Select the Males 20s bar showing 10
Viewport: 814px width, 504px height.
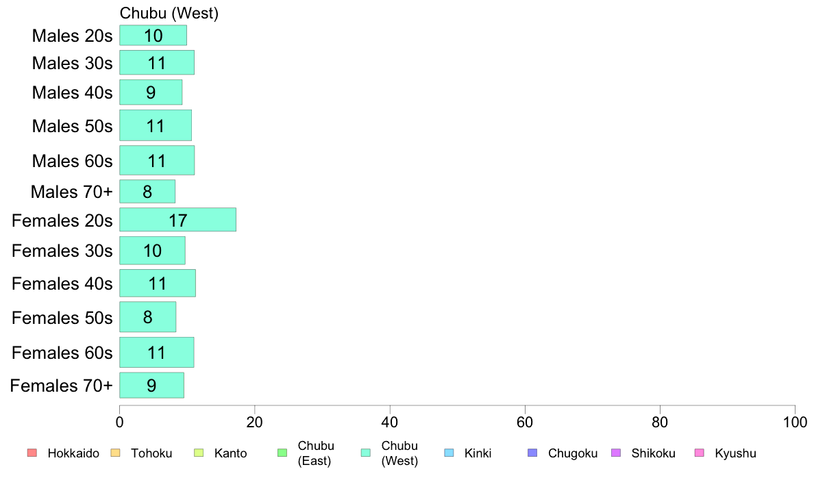153,36
